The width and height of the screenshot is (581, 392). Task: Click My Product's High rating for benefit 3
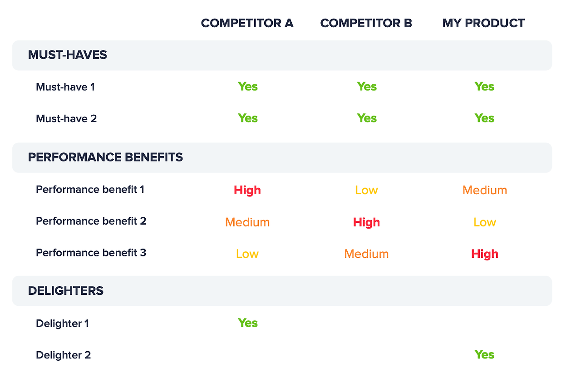(485, 254)
